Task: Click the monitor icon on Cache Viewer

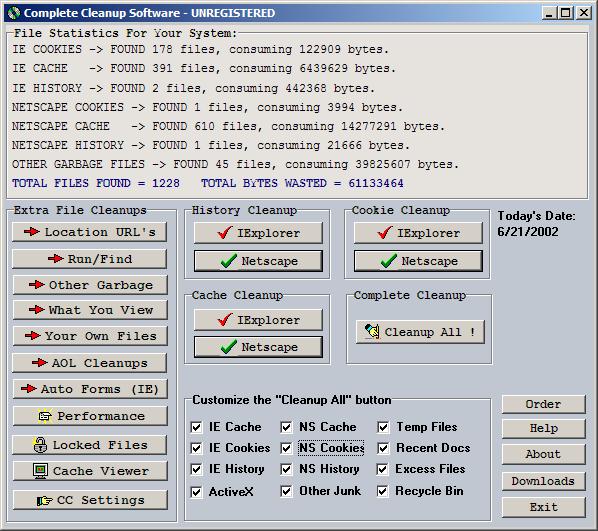Action: click(40, 471)
